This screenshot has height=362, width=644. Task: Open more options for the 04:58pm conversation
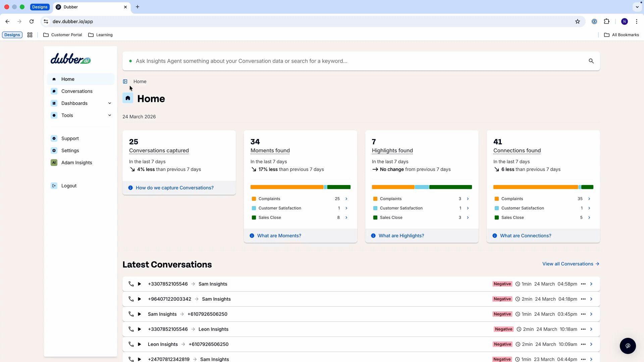click(583, 284)
